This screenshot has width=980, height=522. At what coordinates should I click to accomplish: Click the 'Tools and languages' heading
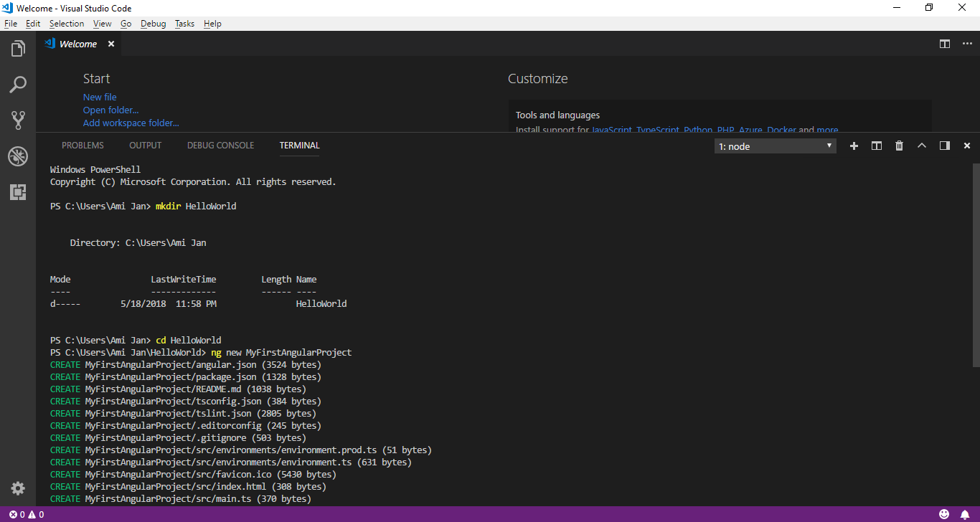pyautogui.click(x=557, y=115)
